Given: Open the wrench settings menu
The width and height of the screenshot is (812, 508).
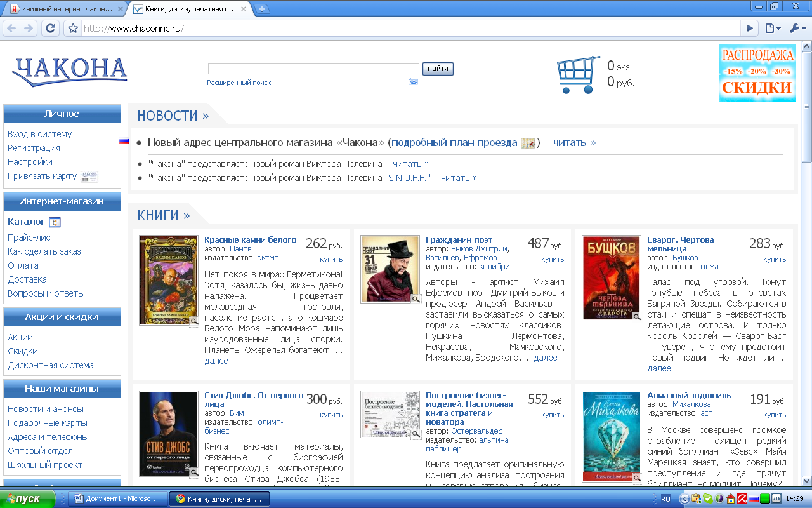Looking at the screenshot, I should point(797,29).
